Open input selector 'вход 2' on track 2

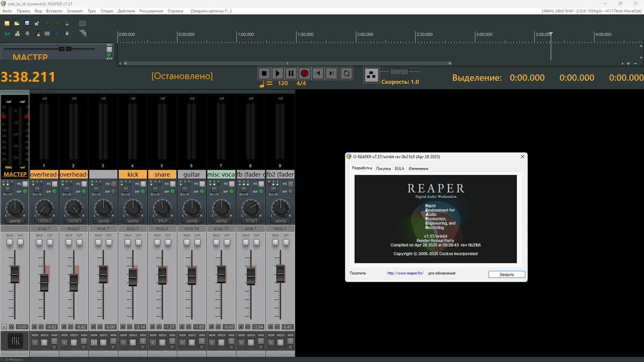click(x=74, y=228)
